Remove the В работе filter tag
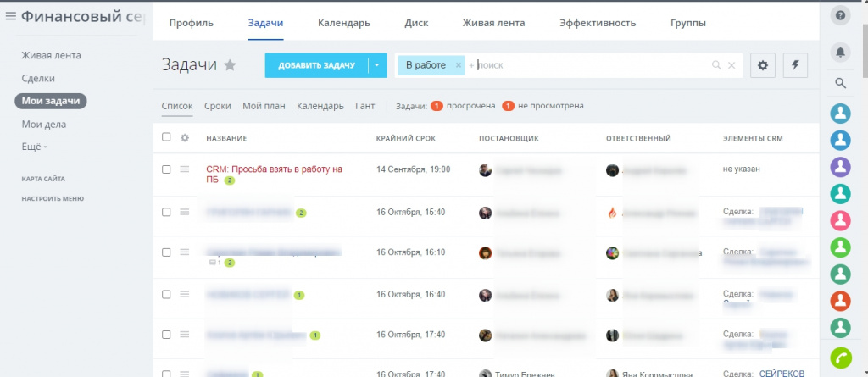Screen dimensions: 868x377 coord(459,65)
